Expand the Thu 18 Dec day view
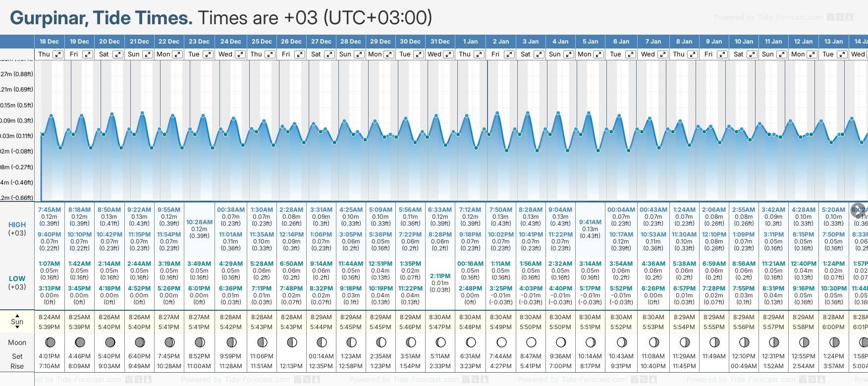The height and width of the screenshot is (386, 868). click(58, 54)
